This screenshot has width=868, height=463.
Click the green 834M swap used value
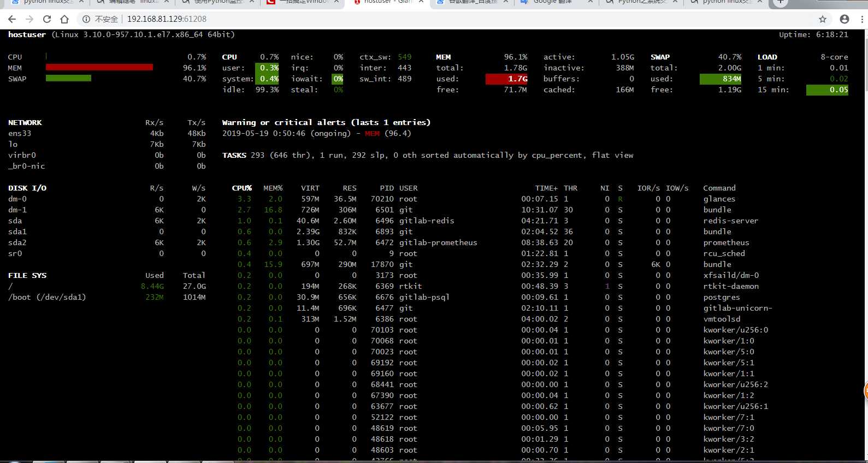[720, 79]
